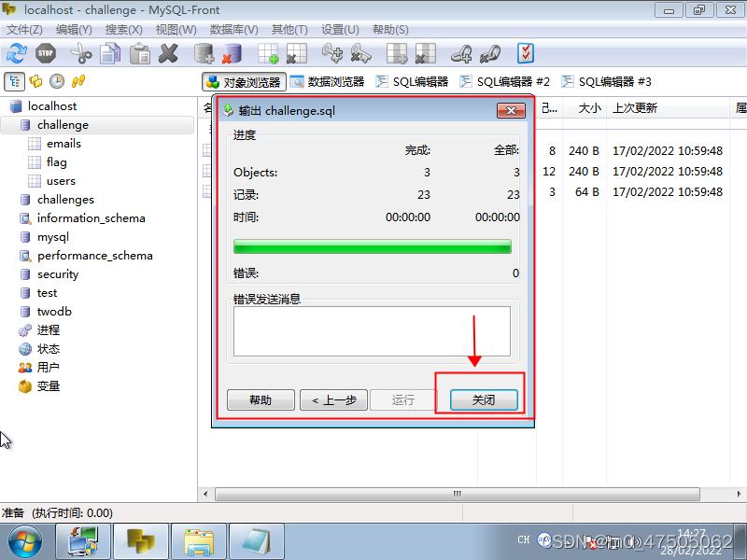This screenshot has height=560, width=747.
Task: Click the Refresh toolbar icon
Action: 17,53
